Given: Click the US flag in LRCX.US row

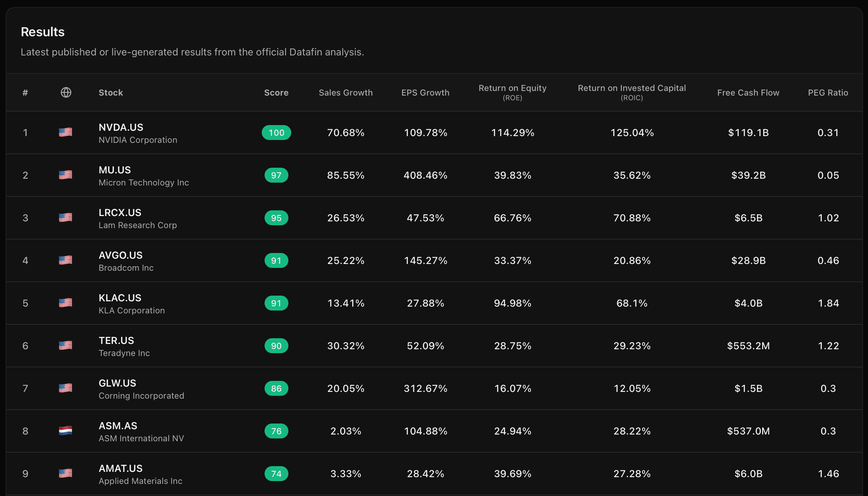Looking at the screenshot, I should coord(65,217).
